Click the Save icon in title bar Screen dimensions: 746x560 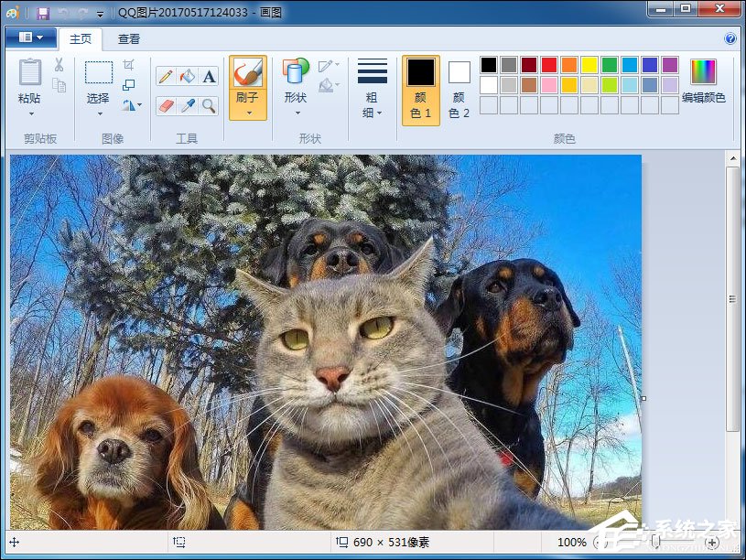(x=43, y=13)
